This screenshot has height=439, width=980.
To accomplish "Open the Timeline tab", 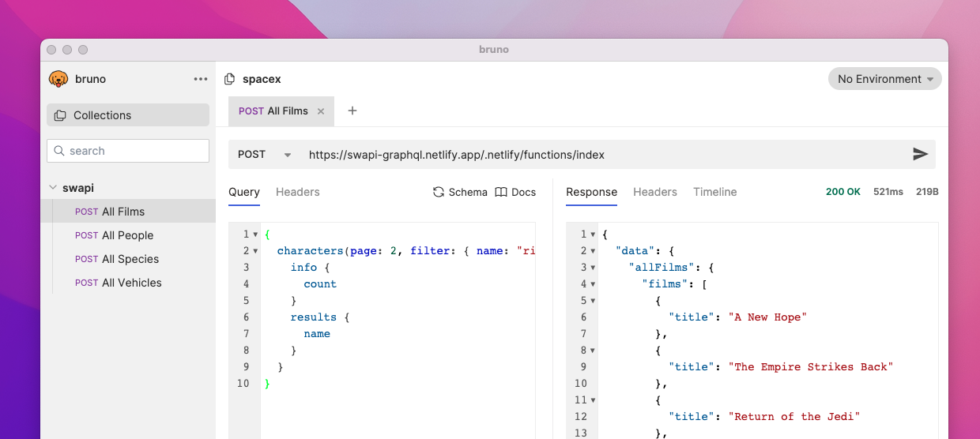I will tap(715, 192).
